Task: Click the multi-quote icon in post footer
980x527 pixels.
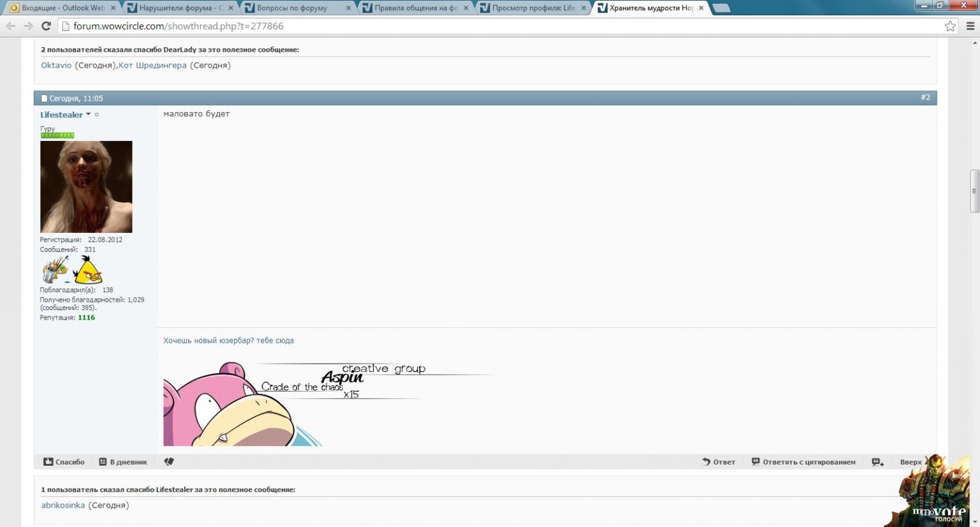Action: point(878,462)
